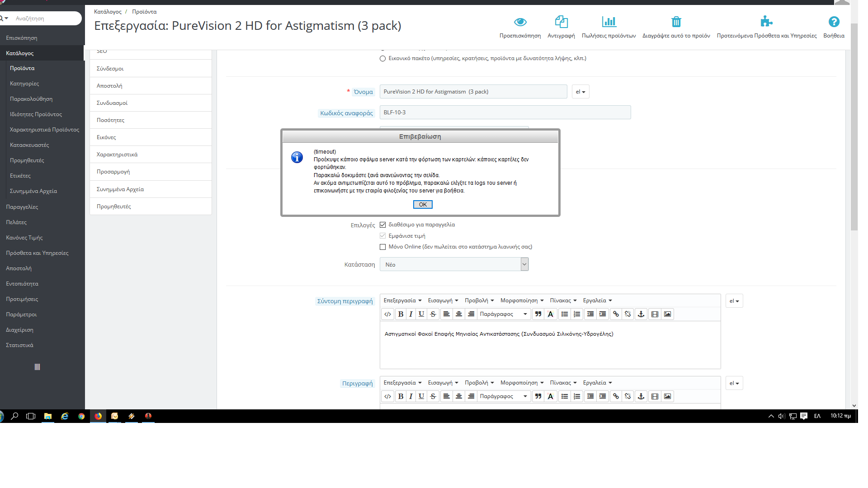Open el language dropdown next to Όνομα
This screenshot has height=488, width=868.
click(580, 92)
